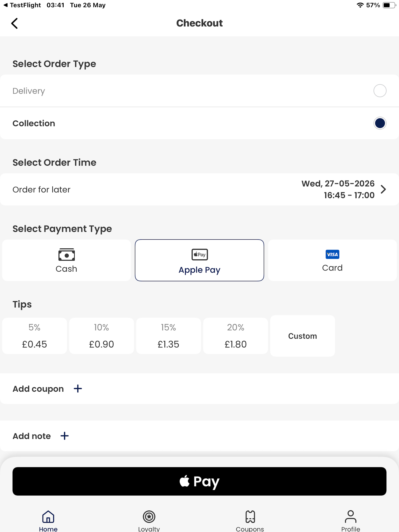Image resolution: width=399 pixels, height=532 pixels.
Task: Tap the Select Order Type heading
Action: point(54,64)
